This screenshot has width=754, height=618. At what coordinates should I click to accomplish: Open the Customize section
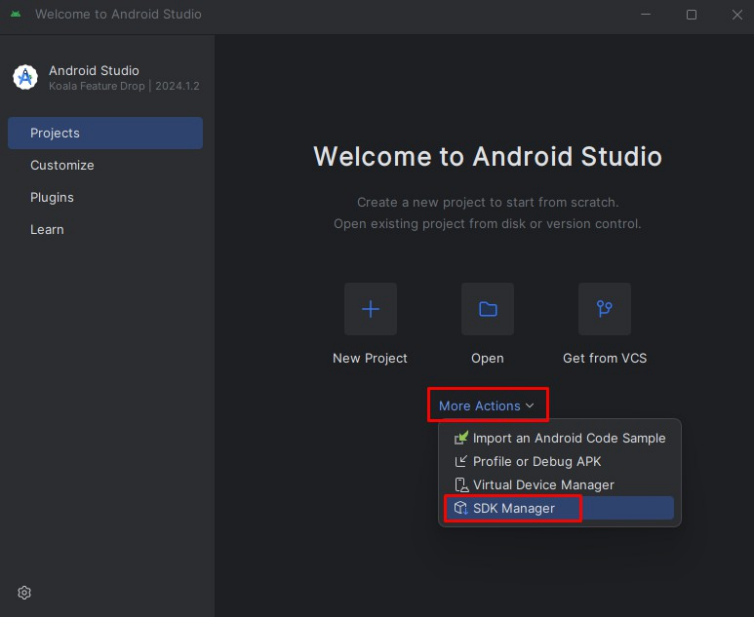tap(105, 165)
